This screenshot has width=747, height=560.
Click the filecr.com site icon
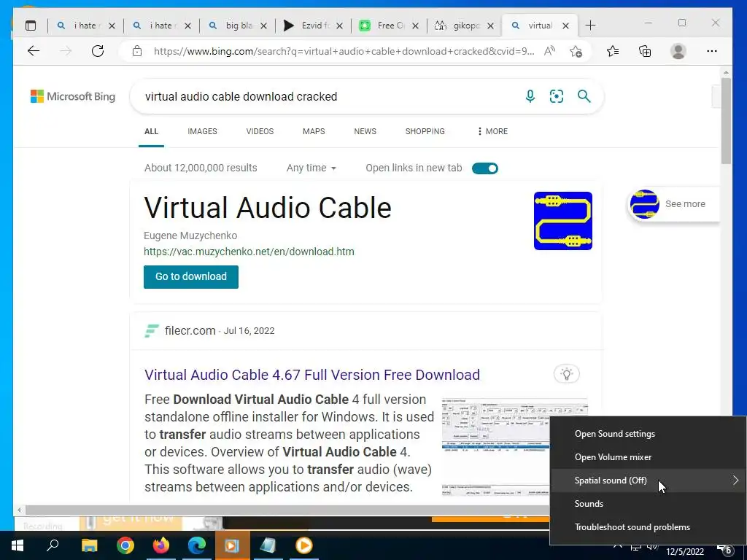click(x=152, y=330)
